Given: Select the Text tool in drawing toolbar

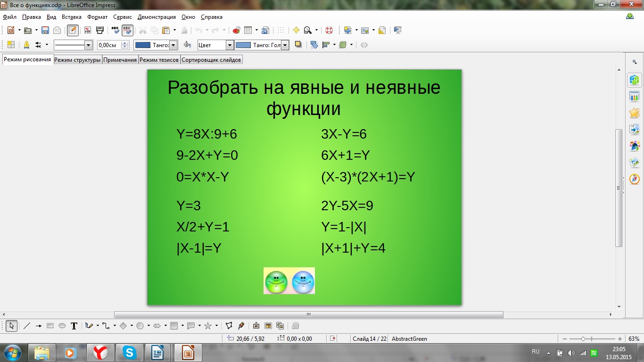Looking at the screenshot, I should (74, 326).
